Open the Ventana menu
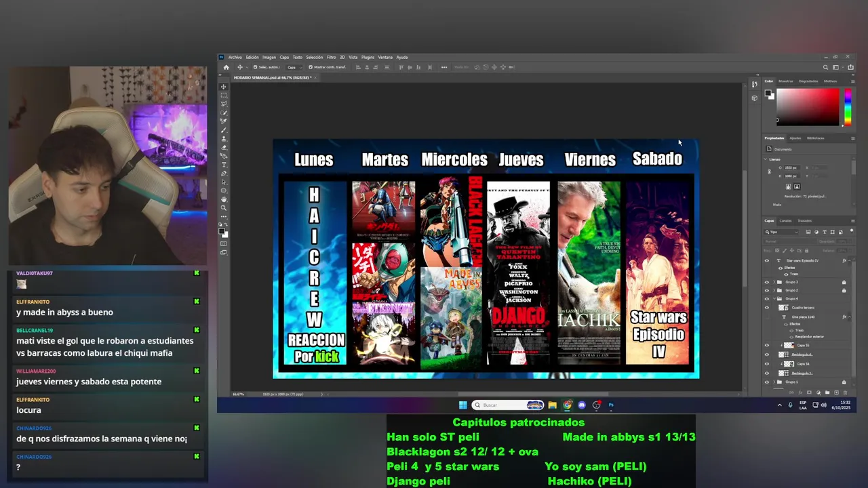Screen dimensions: 868x488 tap(385, 57)
